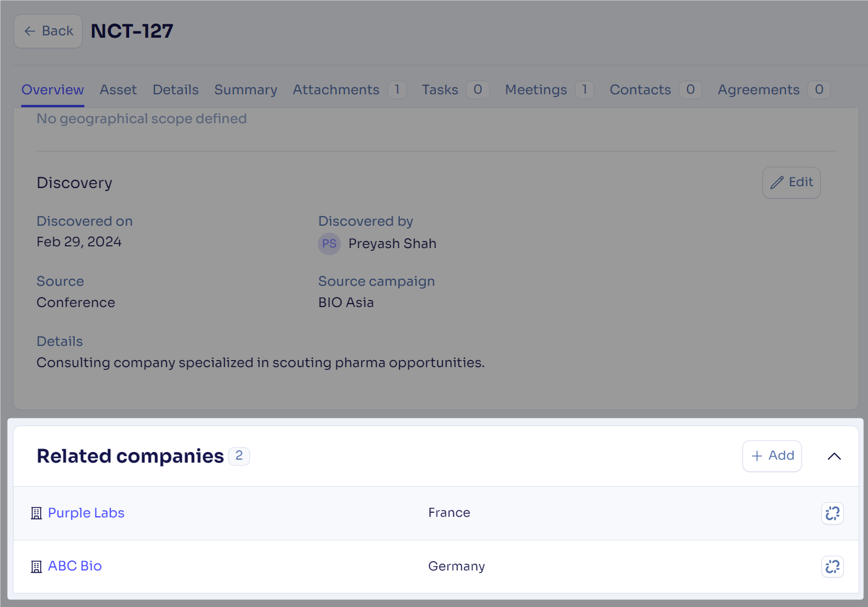868x607 pixels.
Task: Click the building icon beside ABC Bio
Action: click(37, 566)
